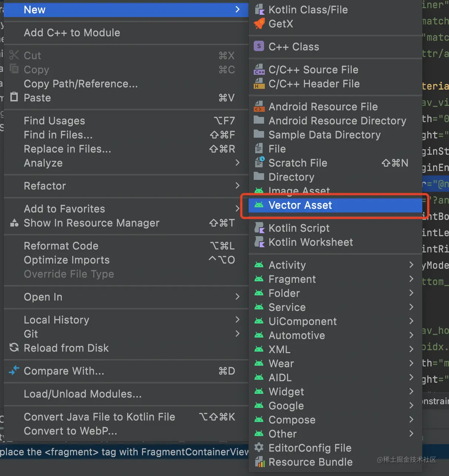Expand the Refactor submenu arrow
The width and height of the screenshot is (449, 476).
pyautogui.click(x=237, y=185)
